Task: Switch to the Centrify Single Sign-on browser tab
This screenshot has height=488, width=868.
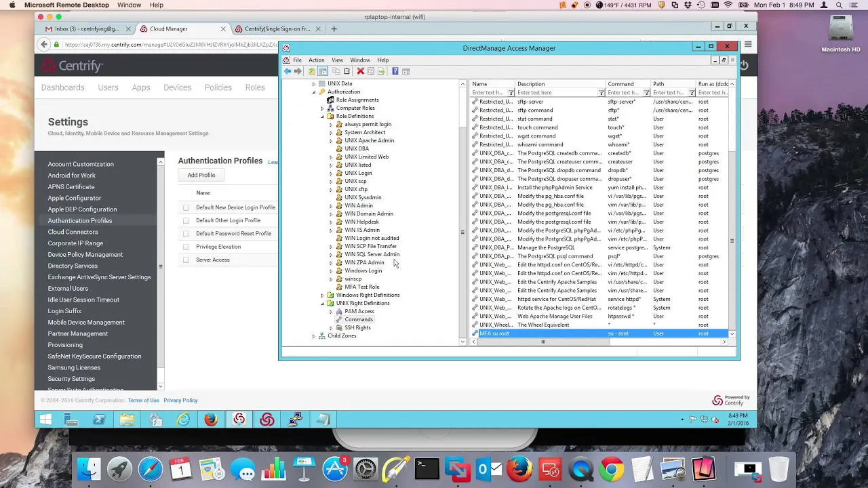Action: tap(277, 29)
